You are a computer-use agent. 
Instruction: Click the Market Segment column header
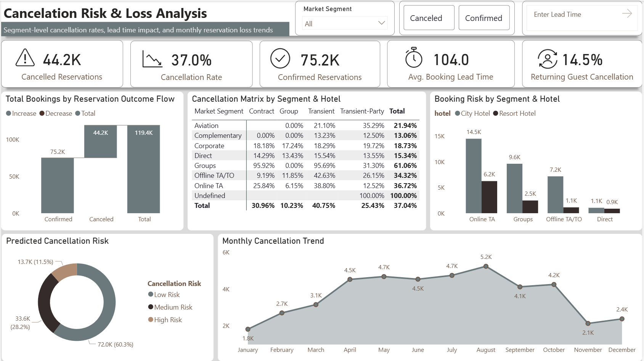219,111
